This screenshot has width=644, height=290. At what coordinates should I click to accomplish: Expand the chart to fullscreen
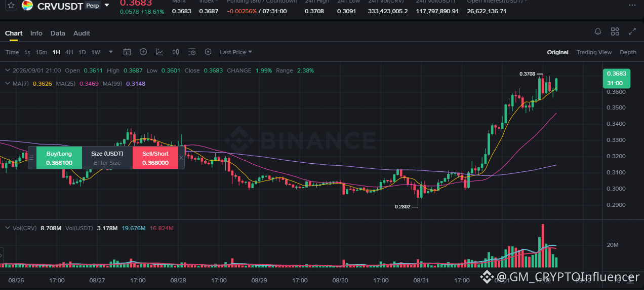(x=632, y=31)
